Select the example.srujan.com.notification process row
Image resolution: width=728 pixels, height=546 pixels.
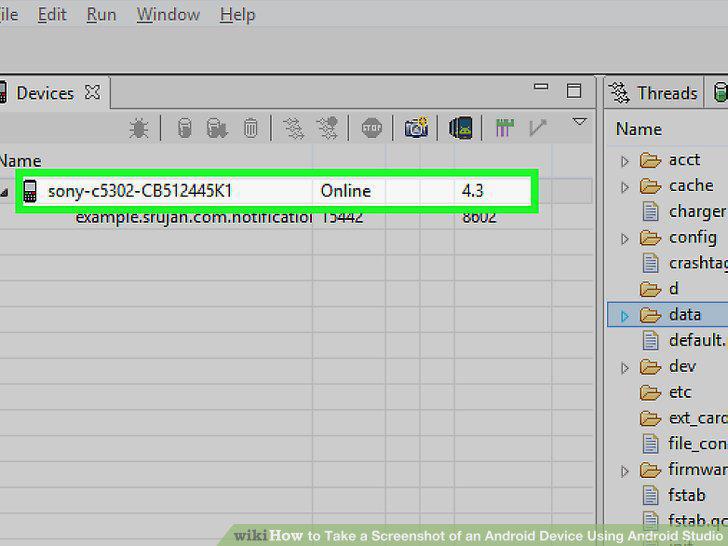point(193,217)
